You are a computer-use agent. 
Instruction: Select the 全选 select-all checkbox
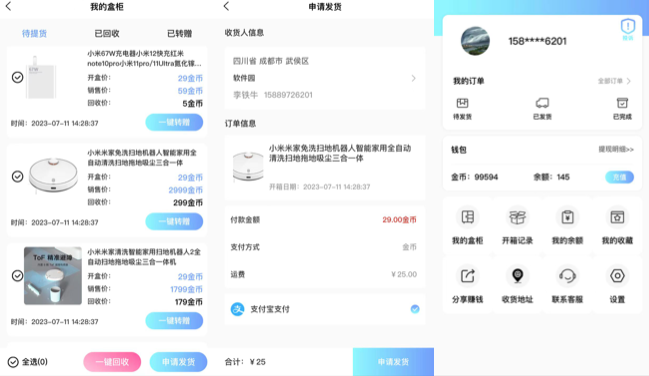(x=13, y=362)
